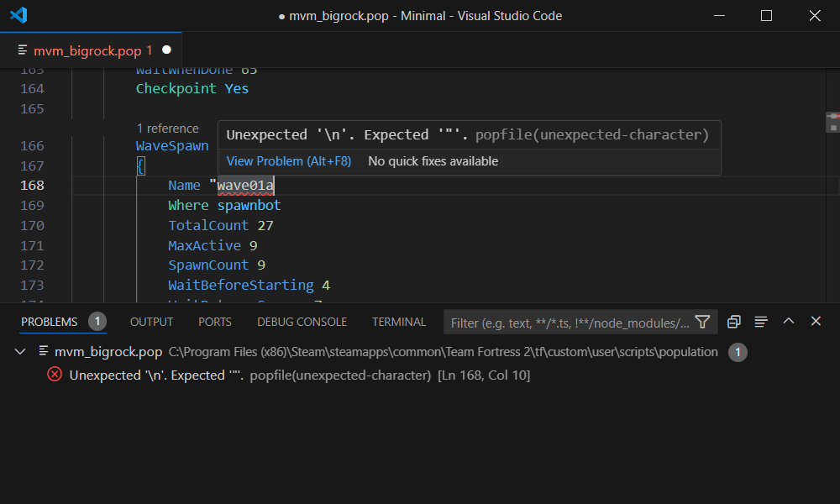Screen dimensions: 840x504
Task: Click the Visual Studio Code logo icon
Action: [18, 15]
